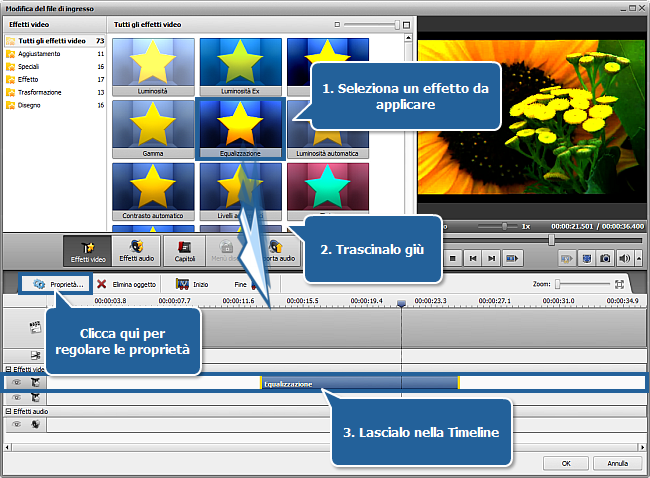
Task: Click large thumbnails icon beside slider
Action: [x=406, y=25]
